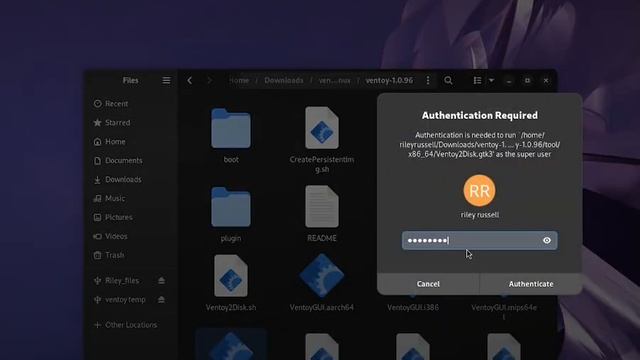This screenshot has height=360, width=640.
Task: Select the RR user avatar
Action: click(x=479, y=191)
